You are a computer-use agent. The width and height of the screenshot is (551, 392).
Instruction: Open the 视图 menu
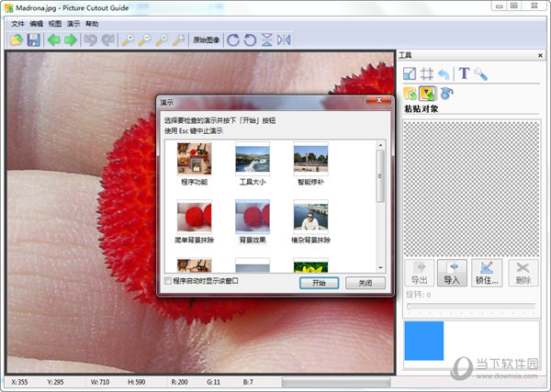tap(55, 24)
